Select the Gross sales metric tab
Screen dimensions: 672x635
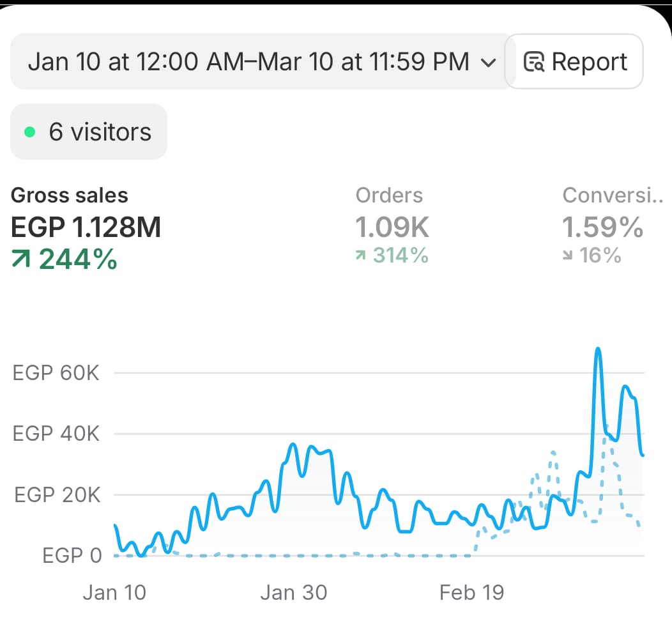pyautogui.click(x=70, y=195)
